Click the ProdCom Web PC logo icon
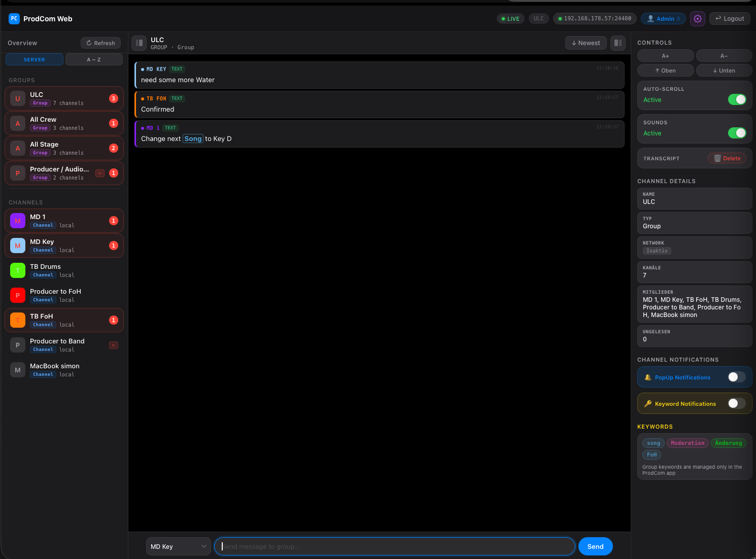 click(x=14, y=19)
